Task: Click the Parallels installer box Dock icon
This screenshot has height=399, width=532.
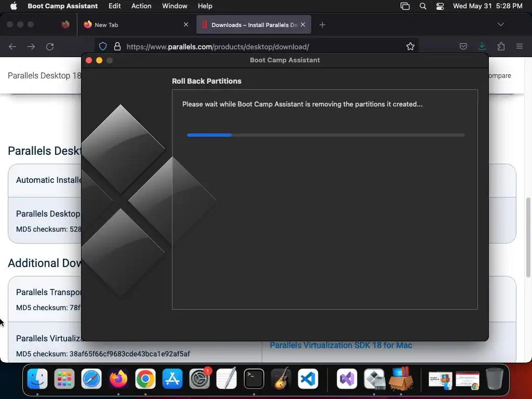Action: pos(401,378)
